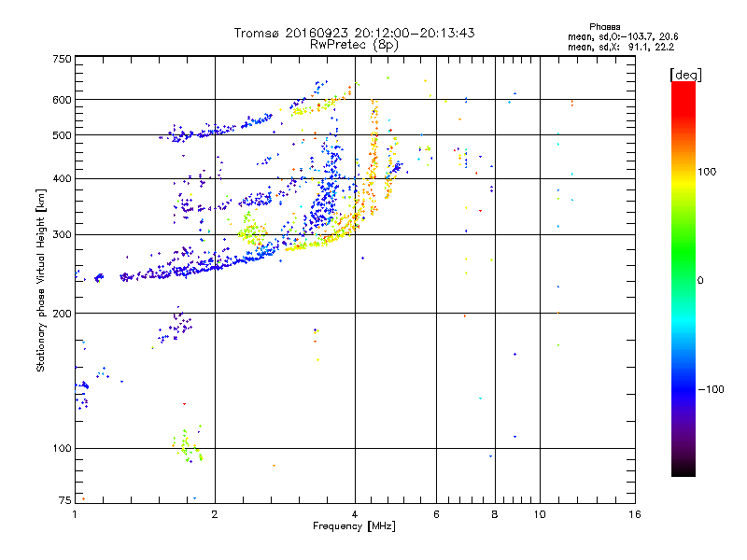Click the 'mean, sd,X: 91.1, 22.2' statistic
The height and width of the screenshot is (560, 747).
[621, 47]
